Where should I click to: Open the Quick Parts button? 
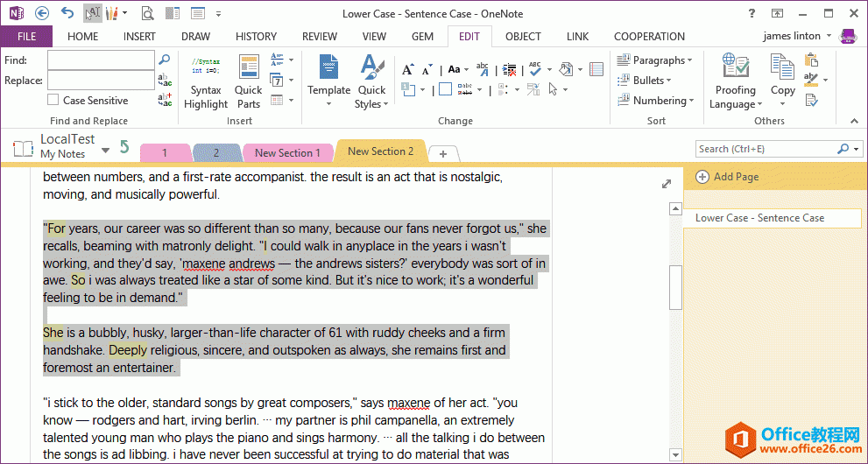coord(249,82)
